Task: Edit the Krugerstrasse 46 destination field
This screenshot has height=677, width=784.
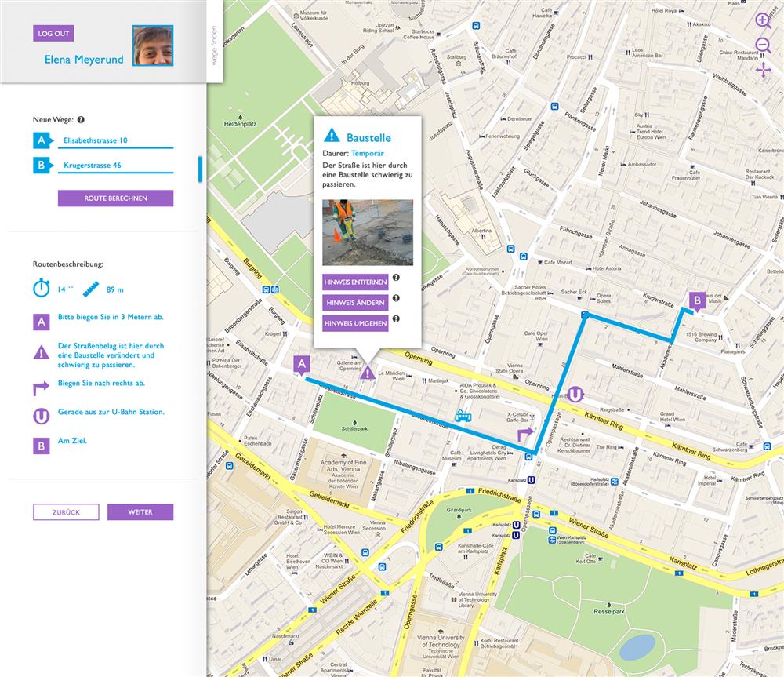Action: (x=115, y=166)
